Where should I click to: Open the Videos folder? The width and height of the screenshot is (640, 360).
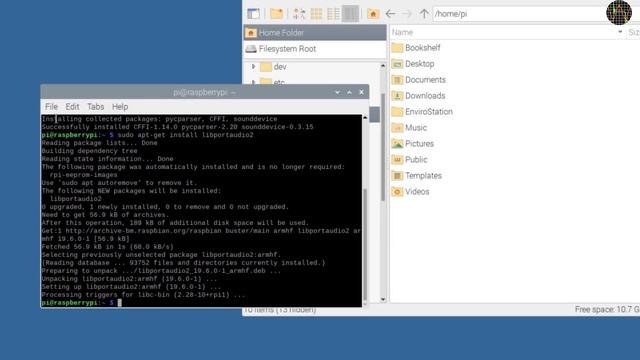coord(410,191)
